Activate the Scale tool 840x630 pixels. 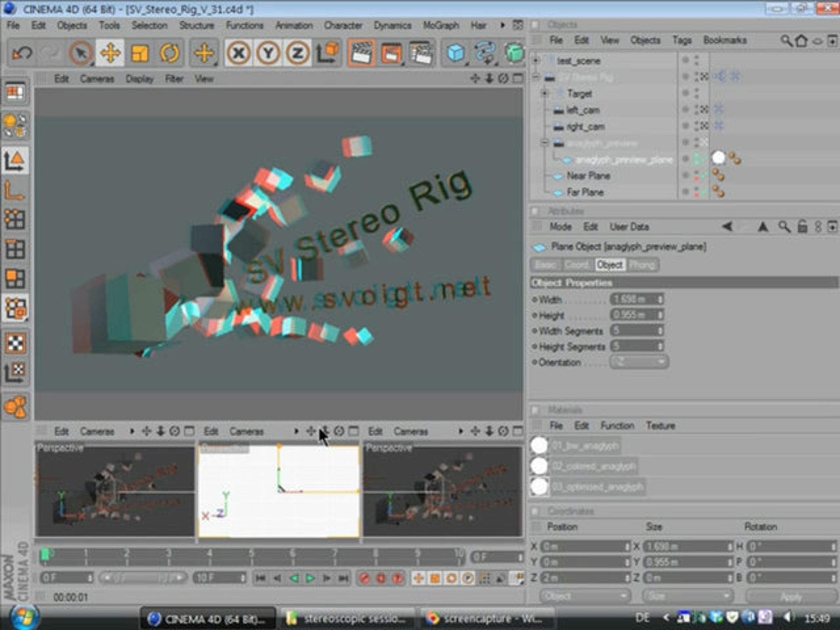[140, 53]
